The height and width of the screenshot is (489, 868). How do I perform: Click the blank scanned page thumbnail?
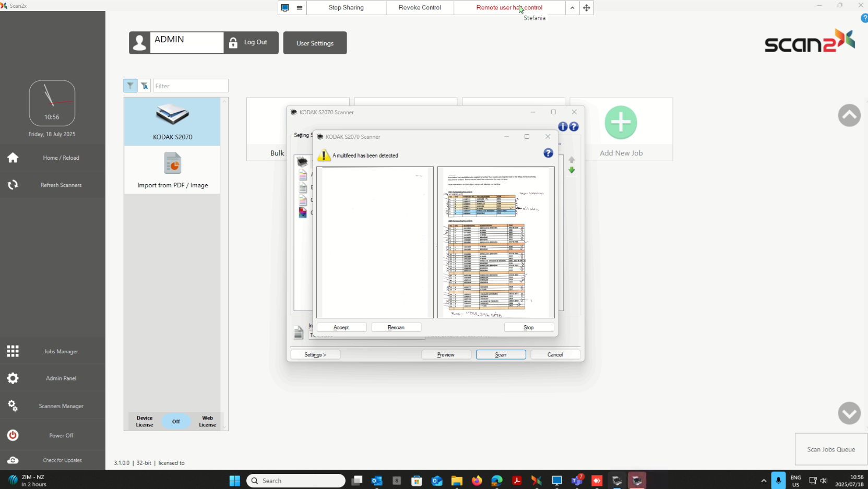pyautogui.click(x=375, y=242)
